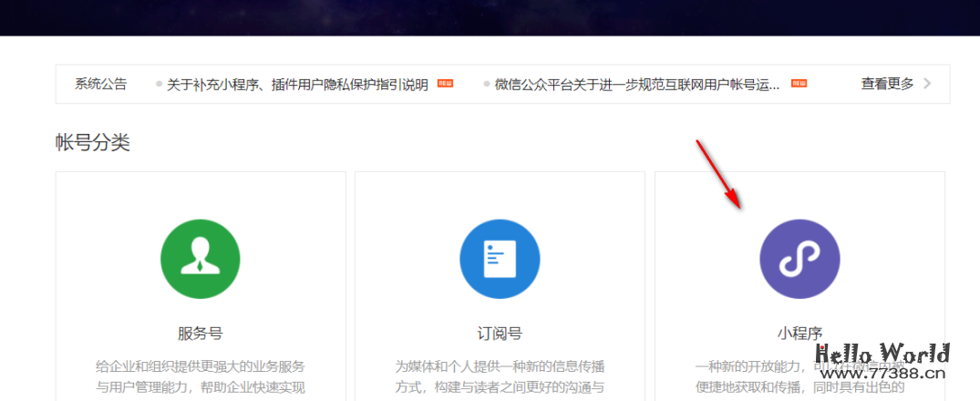Select the 服务号 card title
Viewport: 980px width, 401px height.
(x=200, y=334)
